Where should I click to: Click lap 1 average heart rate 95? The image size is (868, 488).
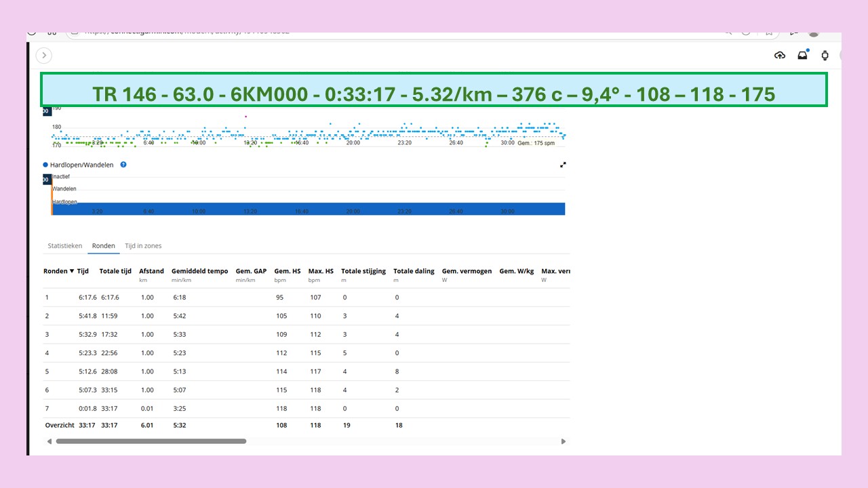280,298
